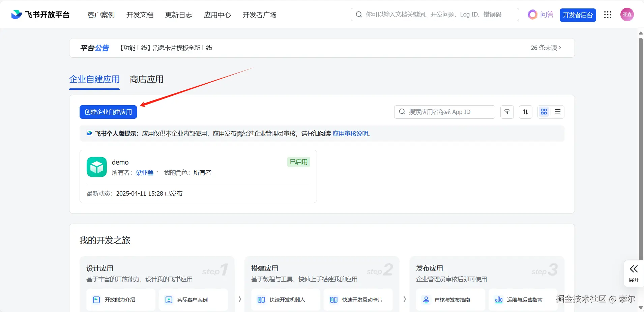Focus the app name or App ID search
This screenshot has width=644, height=312.
tap(445, 112)
